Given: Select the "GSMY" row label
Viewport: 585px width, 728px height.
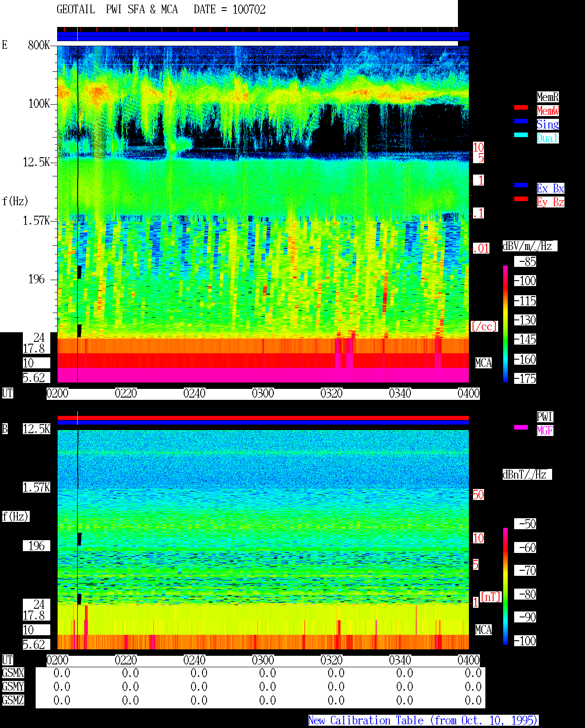Looking at the screenshot, I should click(13, 686).
